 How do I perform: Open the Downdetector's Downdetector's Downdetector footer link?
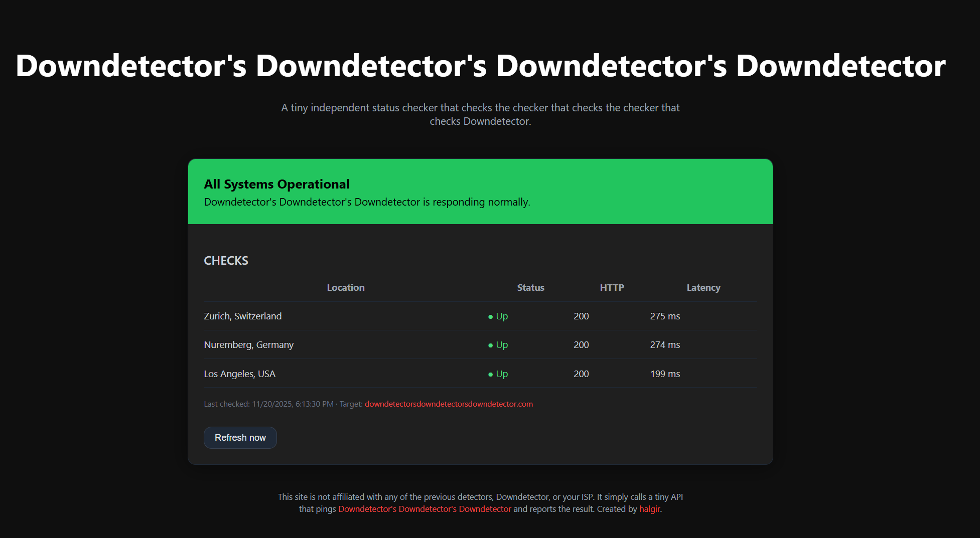(x=424, y=508)
